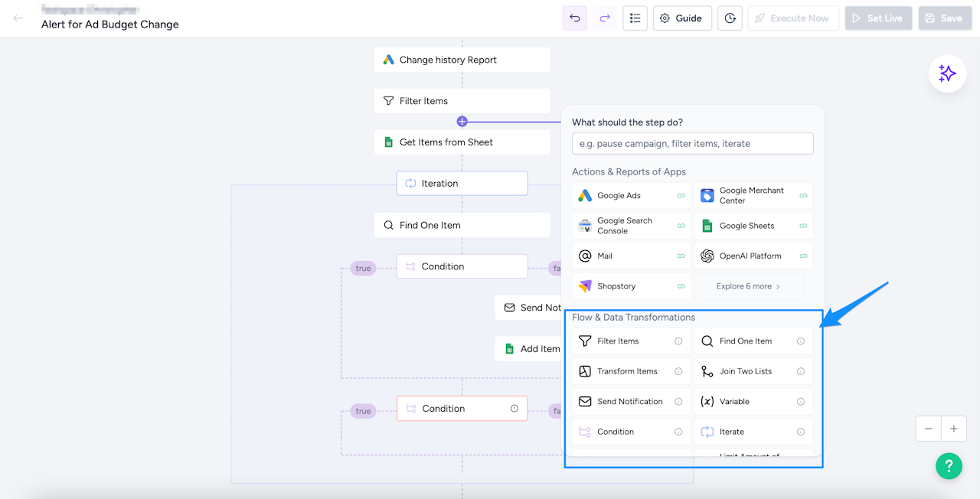The width and height of the screenshot is (980, 499).
Task: Click the AI sparkle assistant button
Action: [x=947, y=73]
